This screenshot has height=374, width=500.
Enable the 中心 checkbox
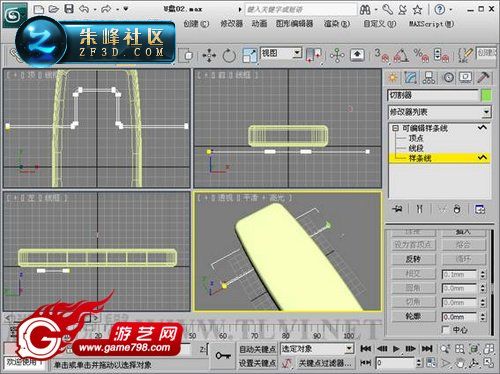pos(445,330)
